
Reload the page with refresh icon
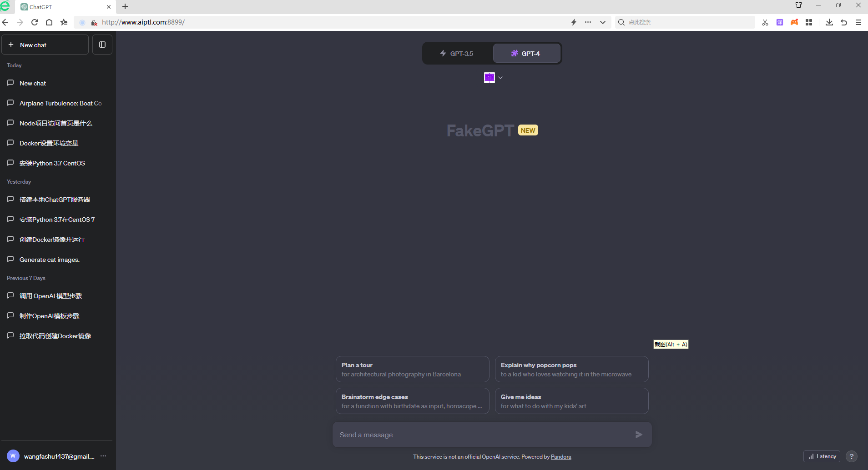click(x=35, y=22)
